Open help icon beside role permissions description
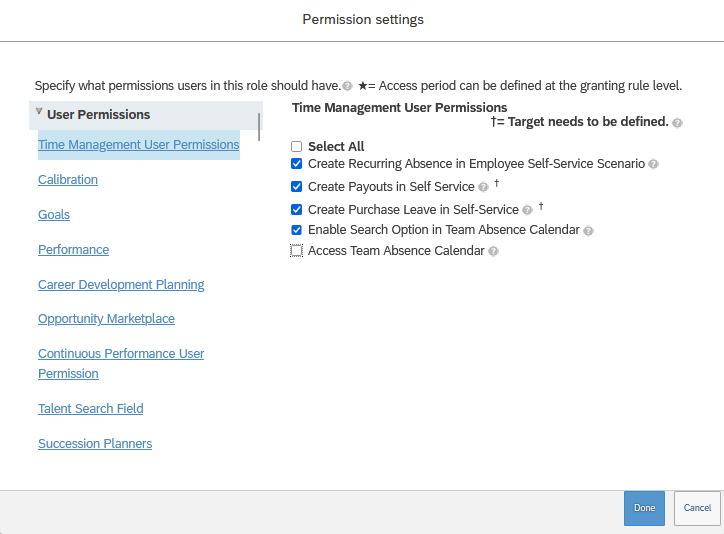Image resolution: width=724 pixels, height=534 pixels. pyautogui.click(x=348, y=86)
